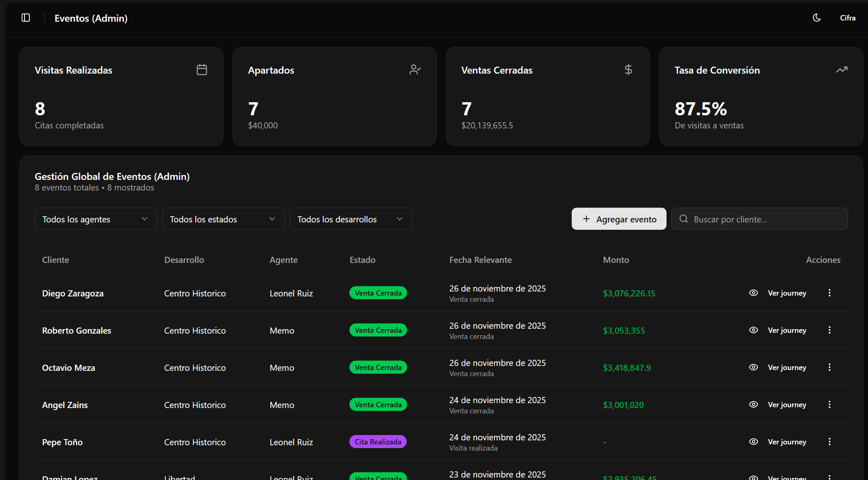This screenshot has height=480, width=868.
Task: Click the magnifier icon in the search box
Action: tap(683, 219)
